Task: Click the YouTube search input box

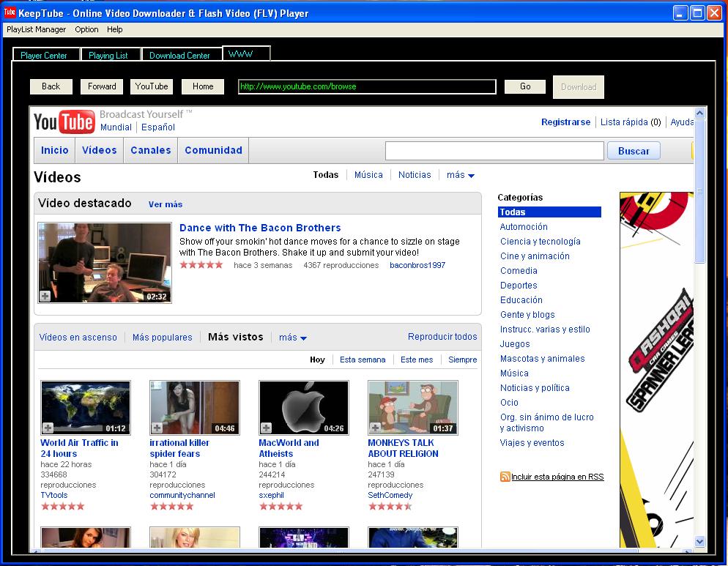Action: pyautogui.click(x=494, y=151)
